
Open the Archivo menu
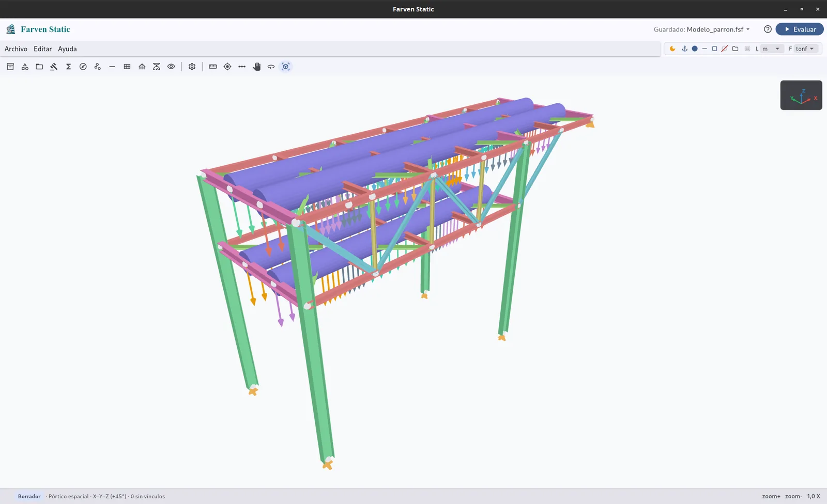16,49
